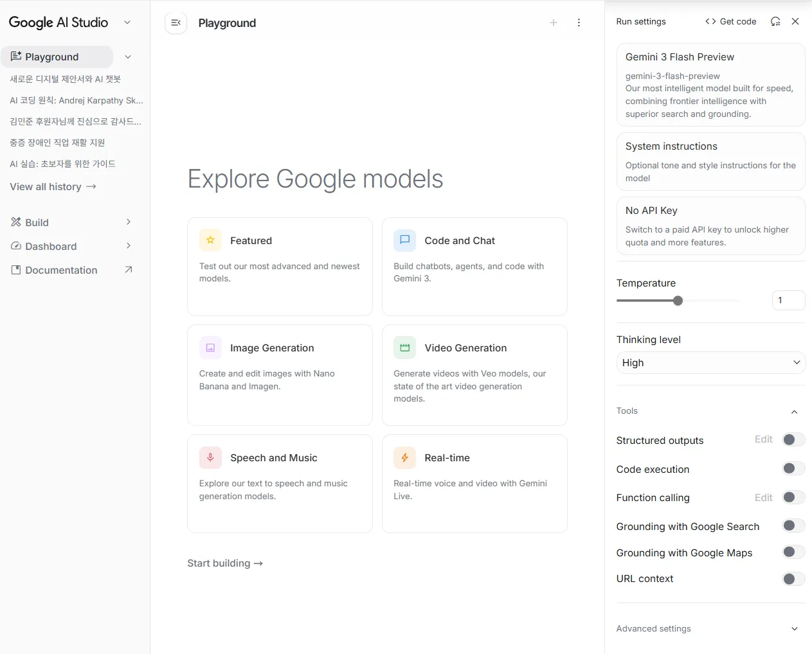Click the Image Generation picture icon

[x=210, y=348]
